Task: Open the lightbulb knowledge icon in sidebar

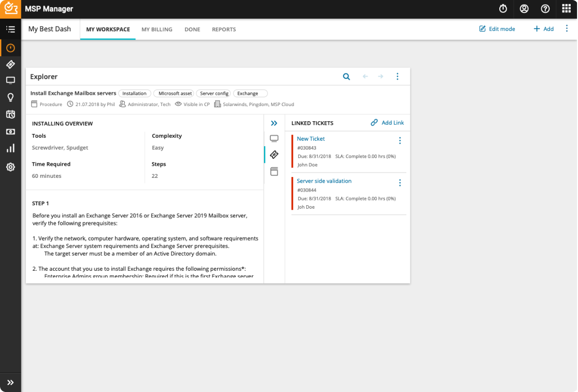Action: pos(10,97)
